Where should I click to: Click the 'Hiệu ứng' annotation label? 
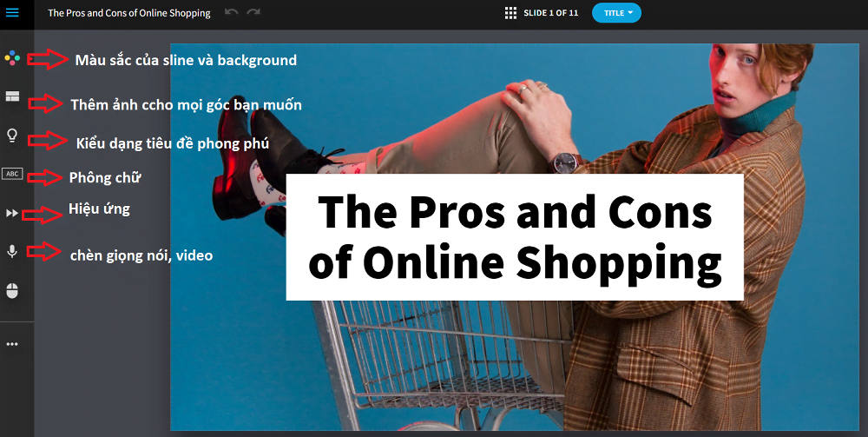99,209
